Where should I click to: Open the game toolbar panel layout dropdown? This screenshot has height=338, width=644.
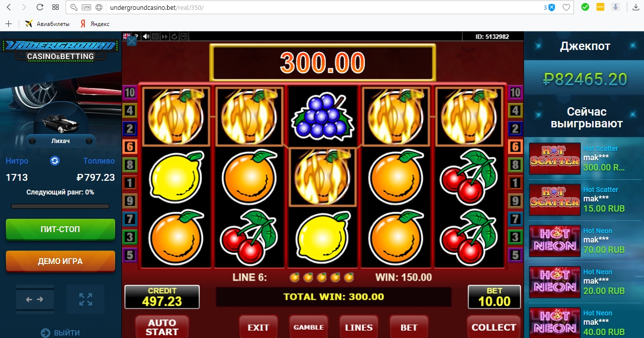tap(184, 37)
